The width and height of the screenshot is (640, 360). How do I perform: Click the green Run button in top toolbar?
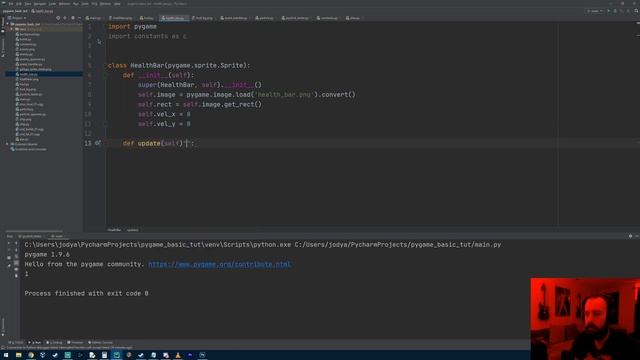pos(609,11)
